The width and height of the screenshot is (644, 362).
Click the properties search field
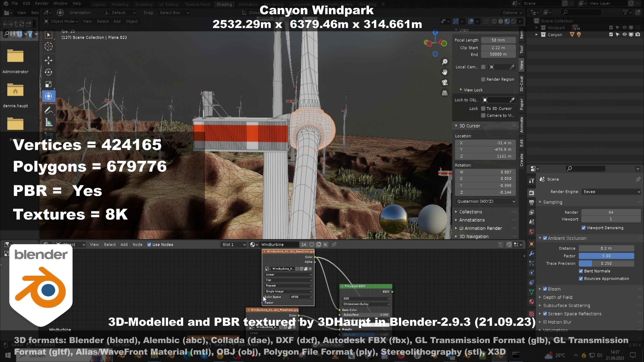585,169
